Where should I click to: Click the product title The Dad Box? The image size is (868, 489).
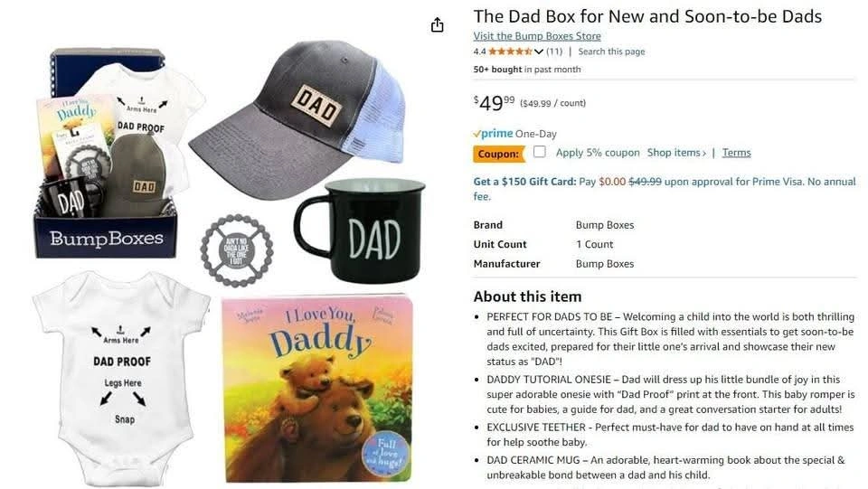click(x=647, y=16)
